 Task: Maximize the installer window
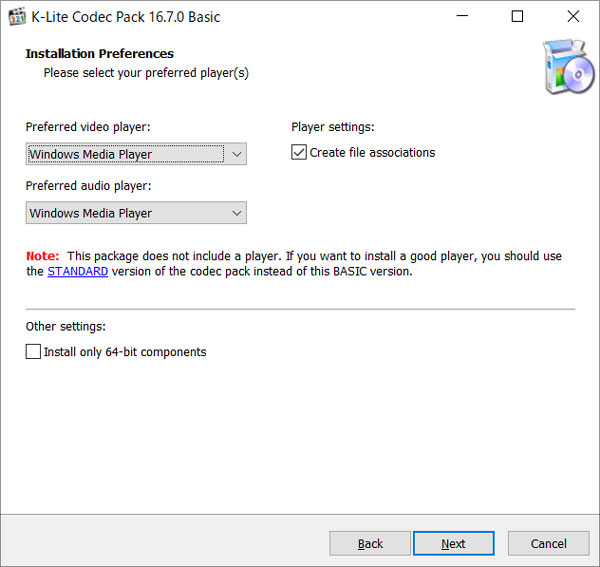(x=517, y=16)
